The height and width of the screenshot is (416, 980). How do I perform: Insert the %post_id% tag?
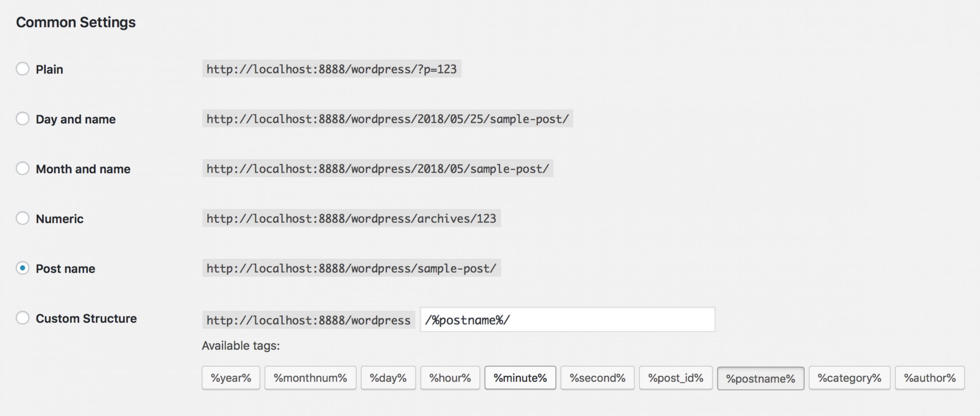tap(676, 378)
